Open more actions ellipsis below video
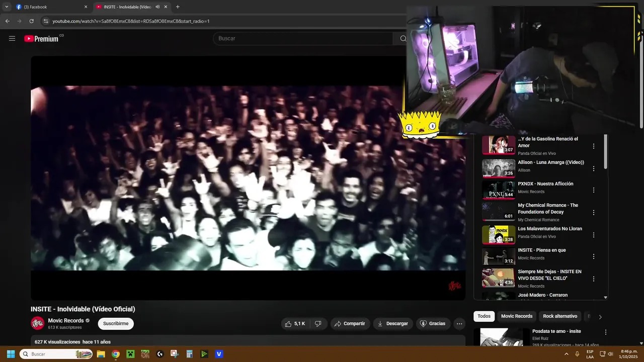 coord(459,324)
